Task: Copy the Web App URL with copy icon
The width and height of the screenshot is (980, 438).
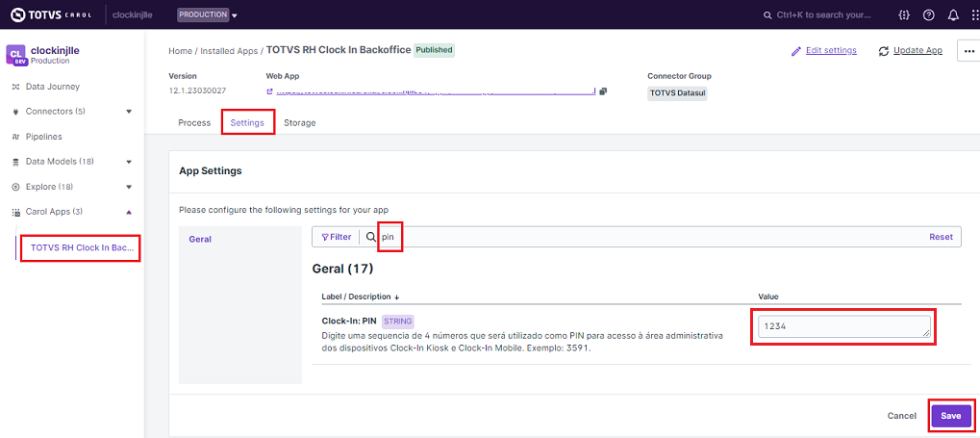Action: tap(603, 91)
